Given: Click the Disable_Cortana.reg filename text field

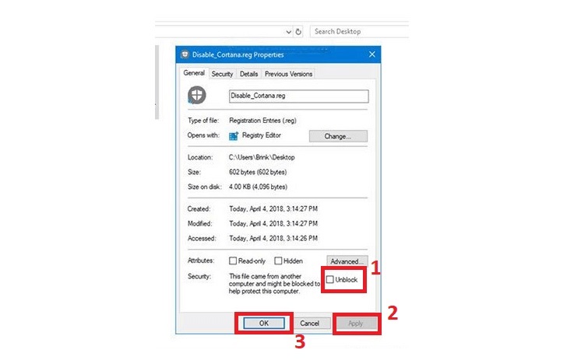Looking at the screenshot, I should [x=298, y=96].
